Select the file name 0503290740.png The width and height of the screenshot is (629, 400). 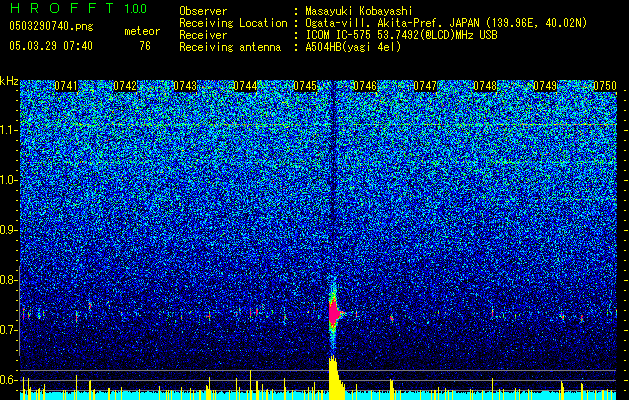pos(51,26)
